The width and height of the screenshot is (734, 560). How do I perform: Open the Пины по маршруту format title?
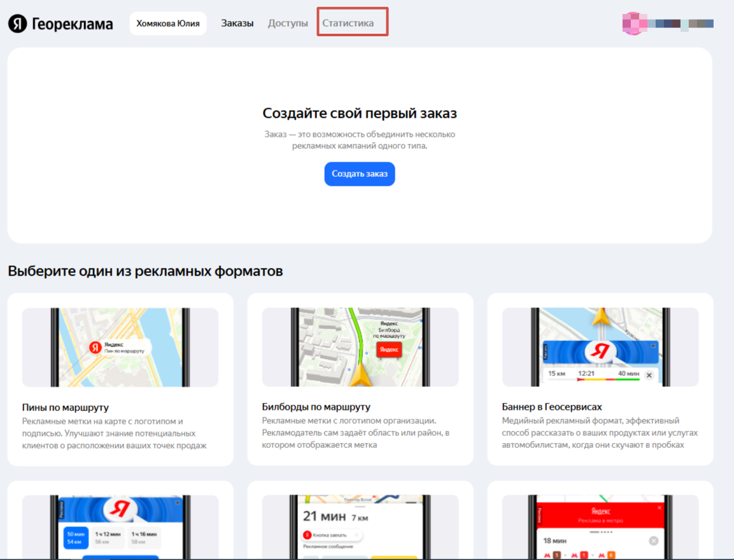[66, 407]
